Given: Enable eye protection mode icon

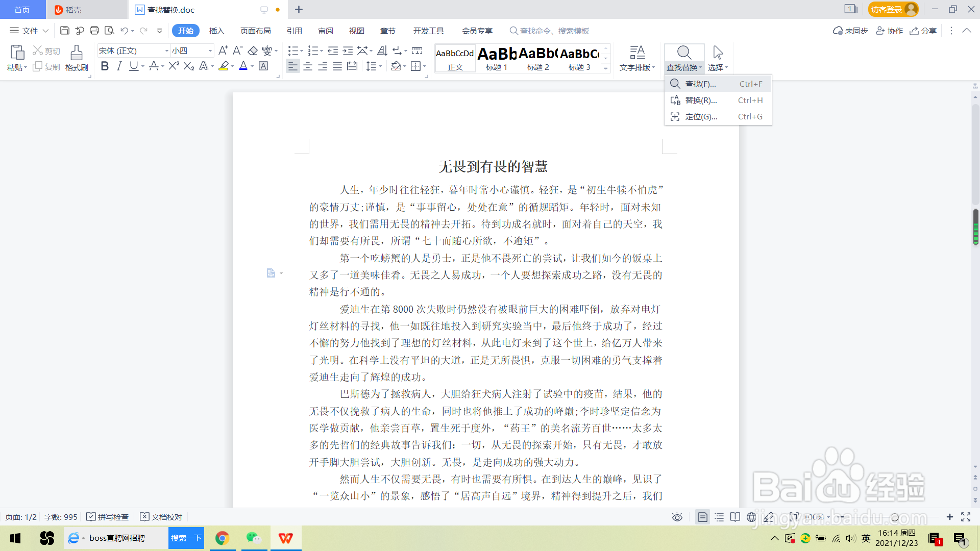Looking at the screenshot, I should coord(677,517).
